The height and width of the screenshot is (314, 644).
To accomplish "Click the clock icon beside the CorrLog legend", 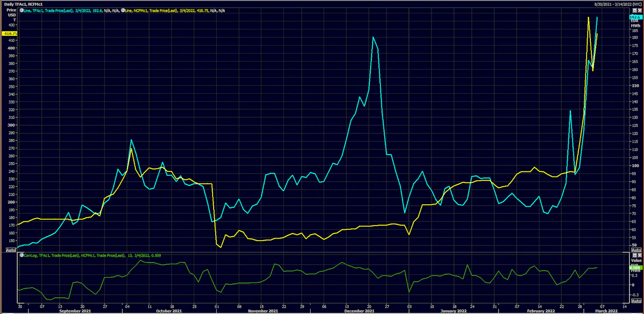I will (21, 256).
